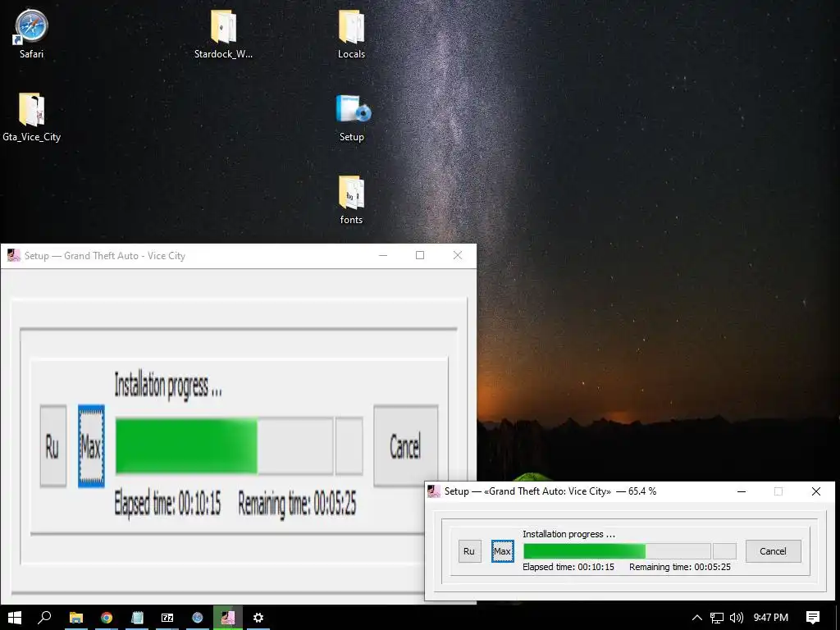Click green progress bar in large window
Viewport: 840px width, 630px height.
click(x=225, y=445)
